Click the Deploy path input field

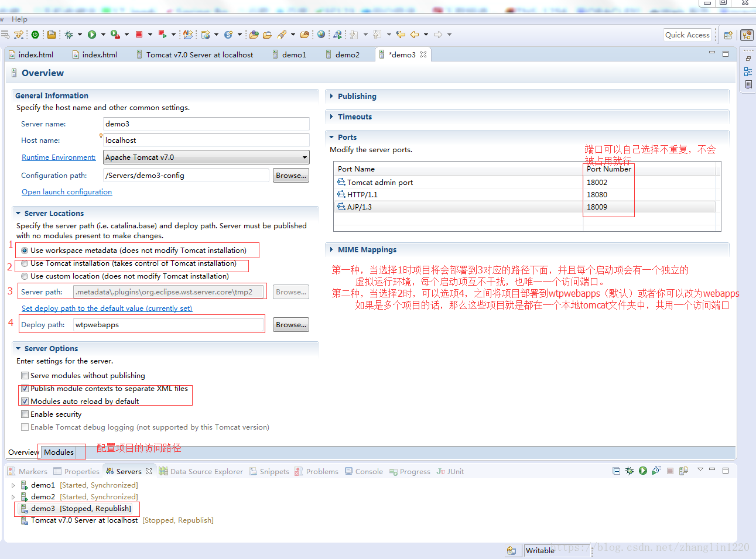(x=169, y=324)
